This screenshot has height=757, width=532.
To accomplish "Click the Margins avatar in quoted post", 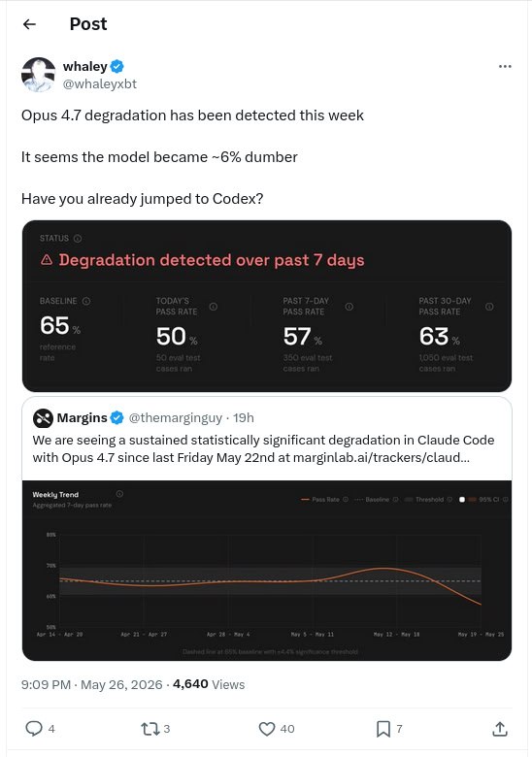I will coord(43,418).
